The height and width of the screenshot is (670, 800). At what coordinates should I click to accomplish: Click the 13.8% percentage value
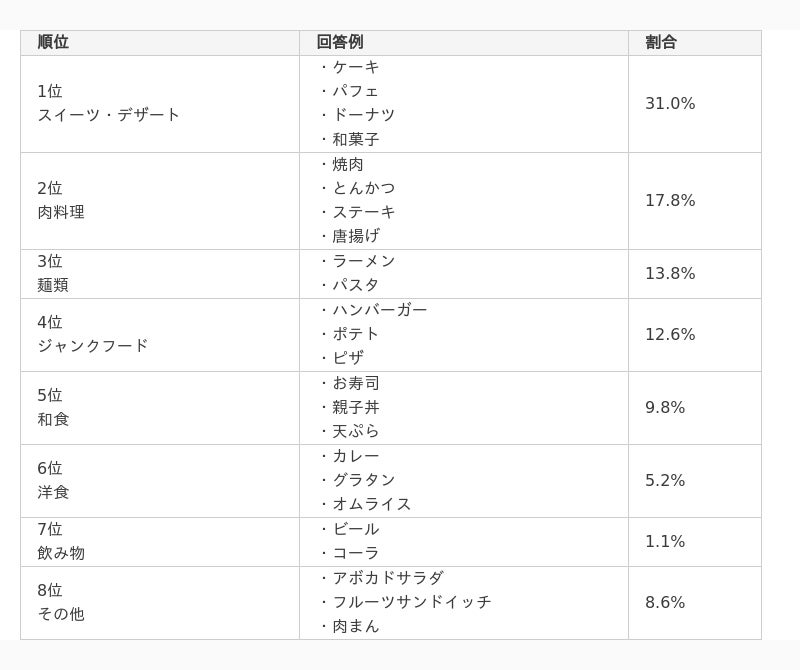coord(670,273)
